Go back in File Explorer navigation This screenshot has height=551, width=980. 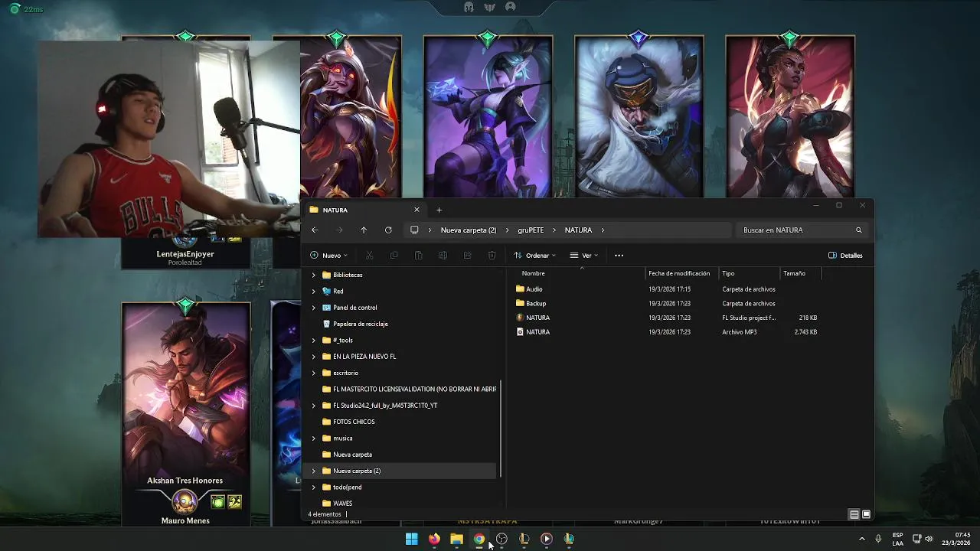pos(315,230)
